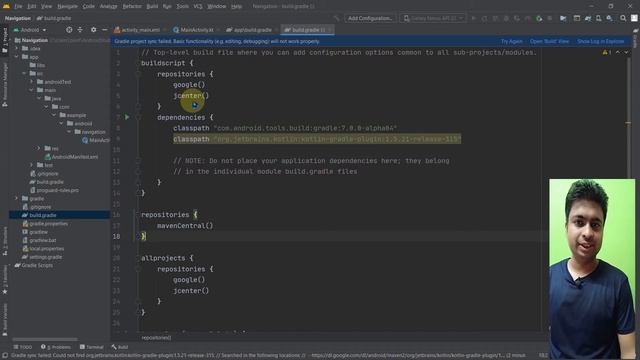640x360 pixels.
Task: Open the SDK Manager icon
Action: coord(609,18)
